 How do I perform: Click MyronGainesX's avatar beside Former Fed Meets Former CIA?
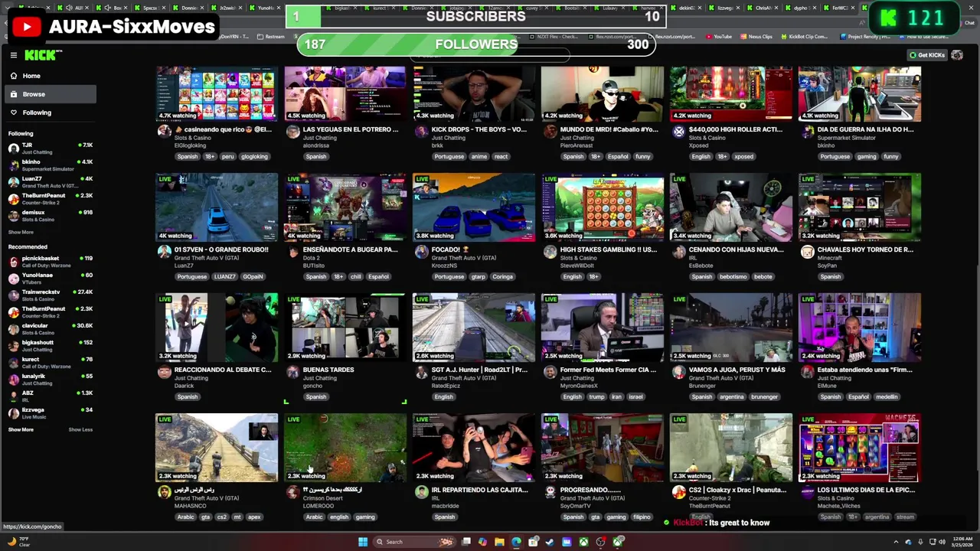[550, 372]
